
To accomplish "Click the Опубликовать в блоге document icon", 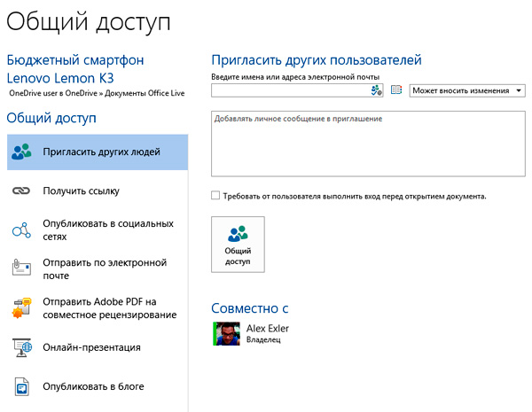I will 21,387.
